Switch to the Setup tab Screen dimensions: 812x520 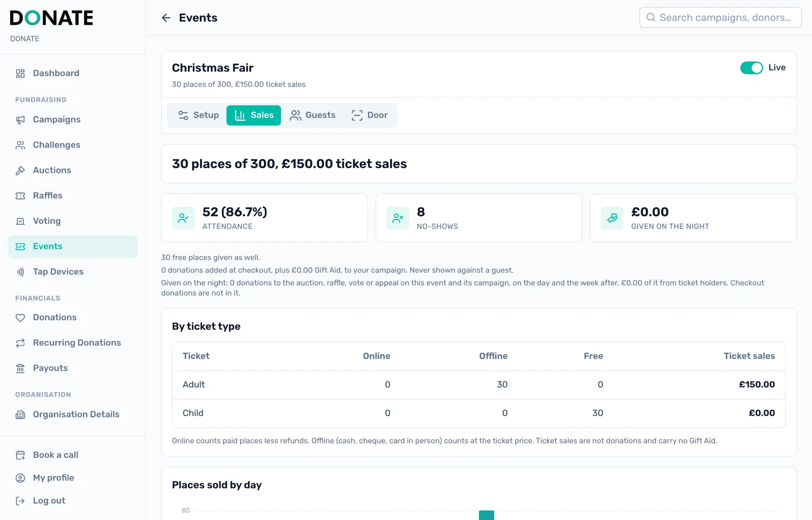tap(198, 115)
